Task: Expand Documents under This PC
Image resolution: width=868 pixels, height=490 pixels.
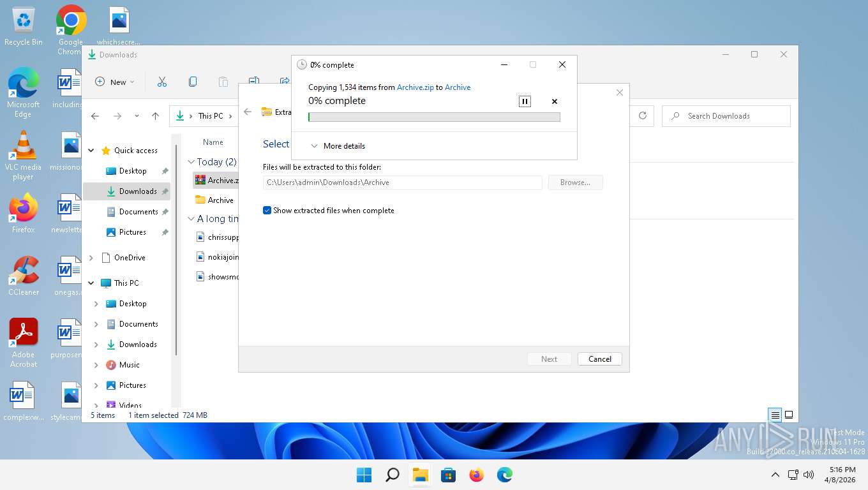Action: click(x=96, y=324)
